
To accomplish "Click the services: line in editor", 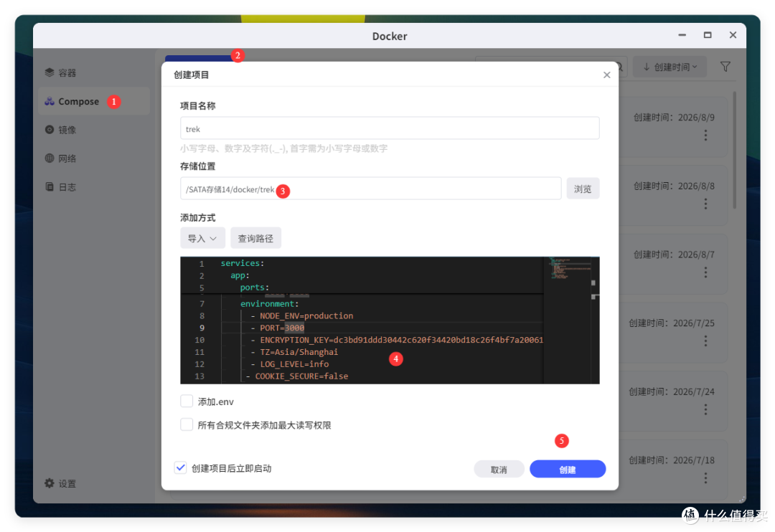I will [243, 263].
